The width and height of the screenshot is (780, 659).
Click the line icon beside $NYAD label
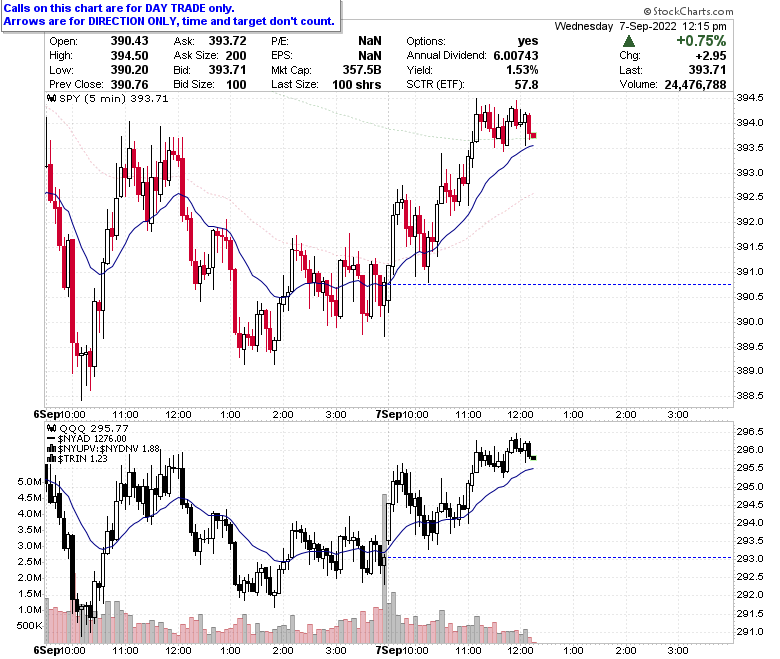51,439
